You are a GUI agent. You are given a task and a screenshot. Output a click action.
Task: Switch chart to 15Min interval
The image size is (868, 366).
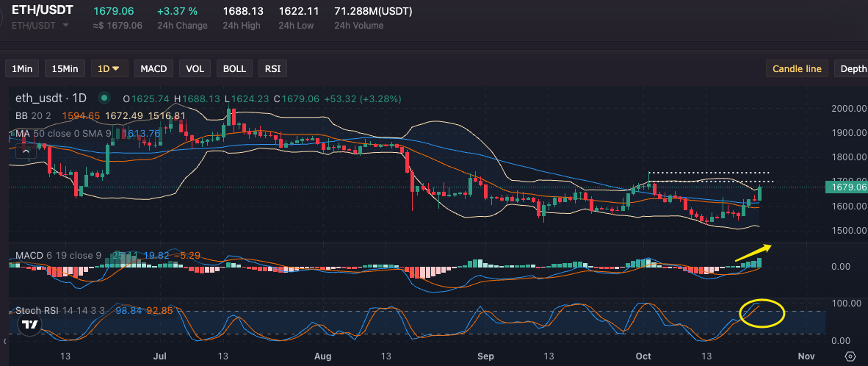(65, 68)
